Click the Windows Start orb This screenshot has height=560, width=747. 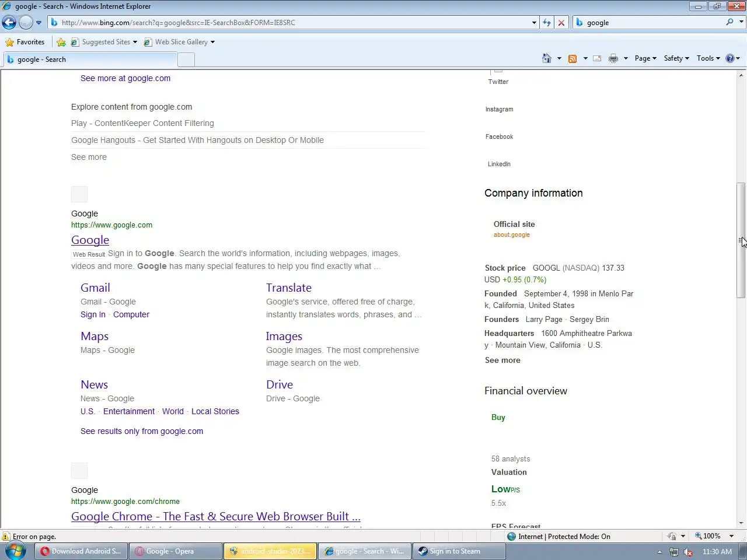coord(16,551)
